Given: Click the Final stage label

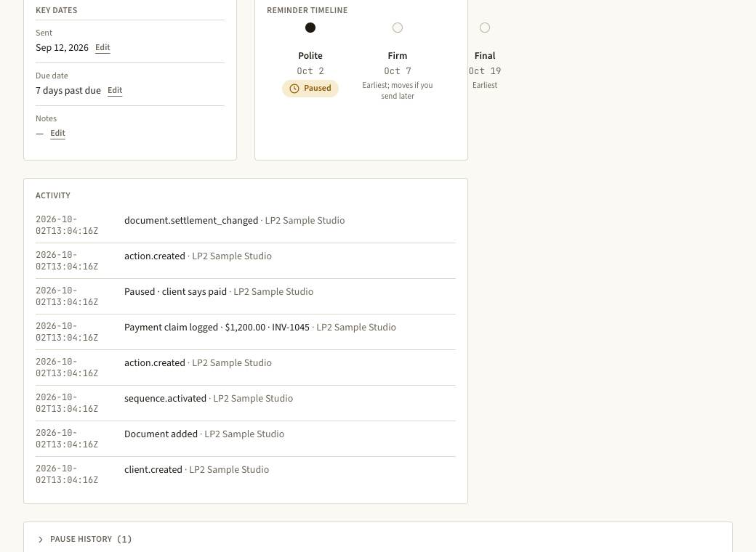Looking at the screenshot, I should coord(485,56).
